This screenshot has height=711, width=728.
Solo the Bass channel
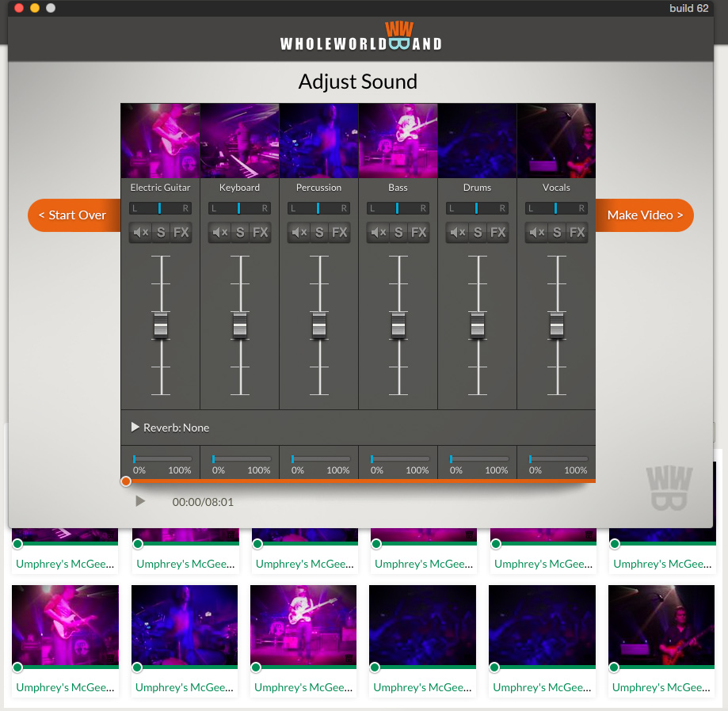coord(398,233)
